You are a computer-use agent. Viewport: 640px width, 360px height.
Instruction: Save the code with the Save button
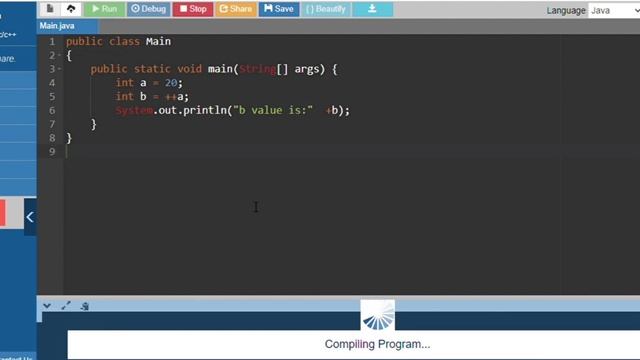pos(279,9)
